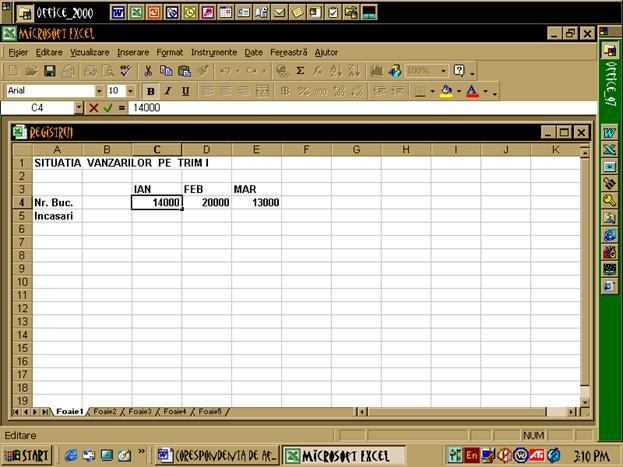Paste using the clipboard icon
The image size is (623, 467).
pos(184,71)
